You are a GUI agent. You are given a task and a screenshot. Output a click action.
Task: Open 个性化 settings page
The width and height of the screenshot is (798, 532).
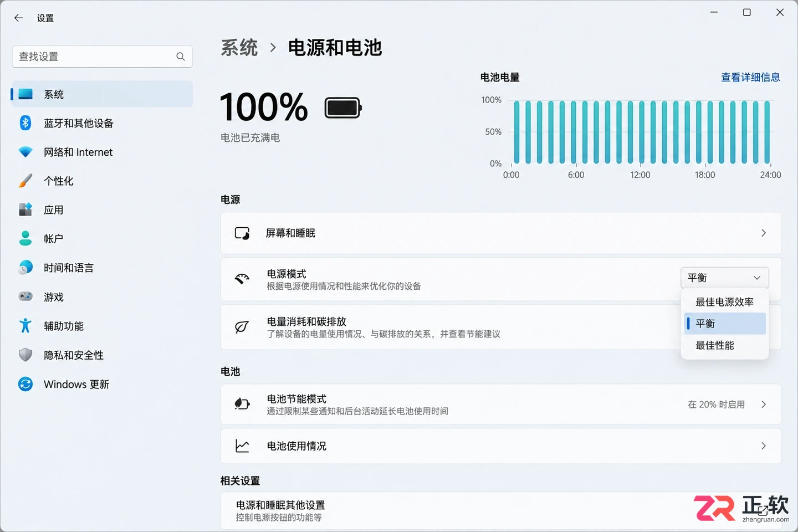[102, 181]
